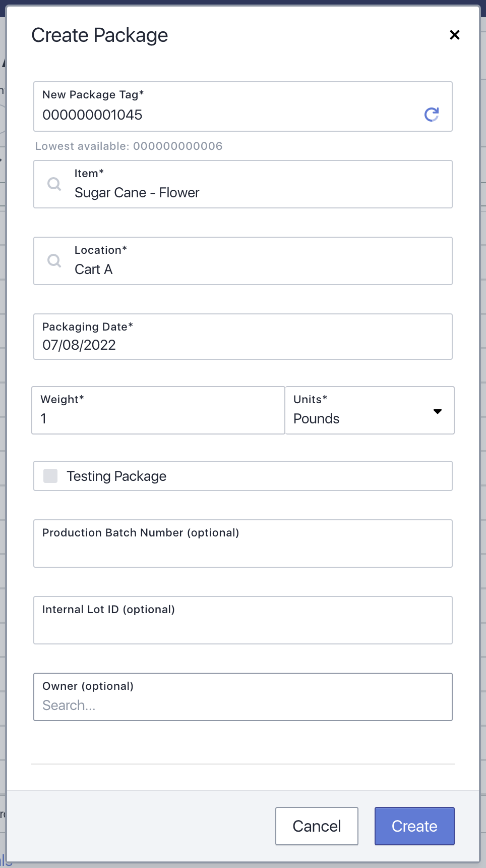
Task: Click into the Weight input
Action: coord(158,410)
